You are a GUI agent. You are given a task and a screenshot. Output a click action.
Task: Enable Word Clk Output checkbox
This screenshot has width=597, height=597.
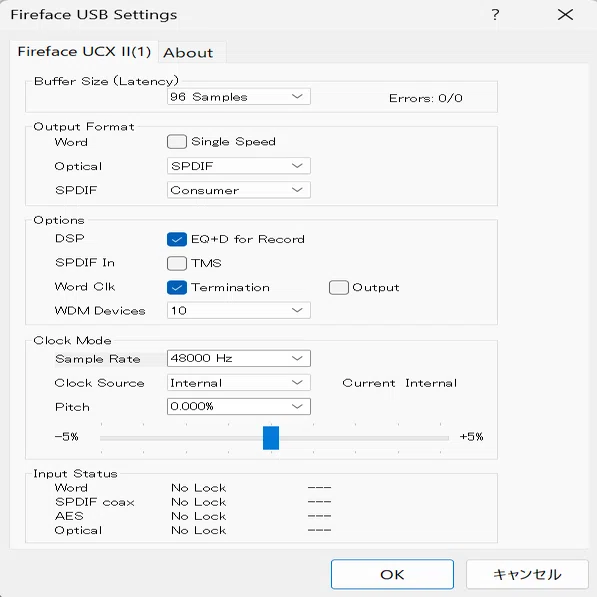pyautogui.click(x=338, y=287)
